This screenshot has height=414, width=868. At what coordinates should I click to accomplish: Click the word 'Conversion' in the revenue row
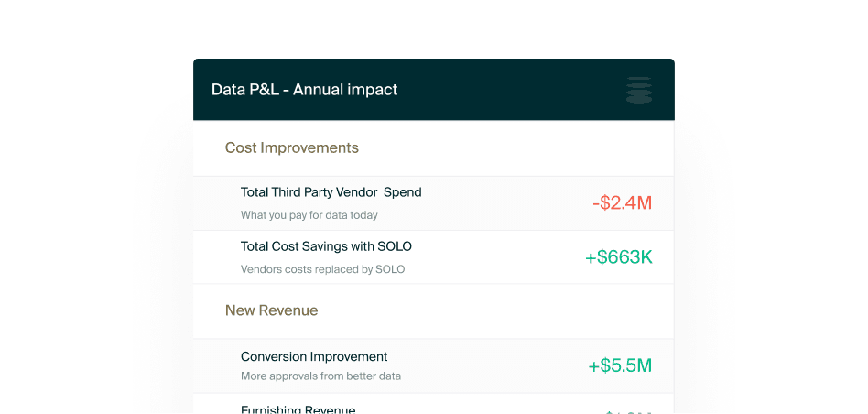pos(274,357)
